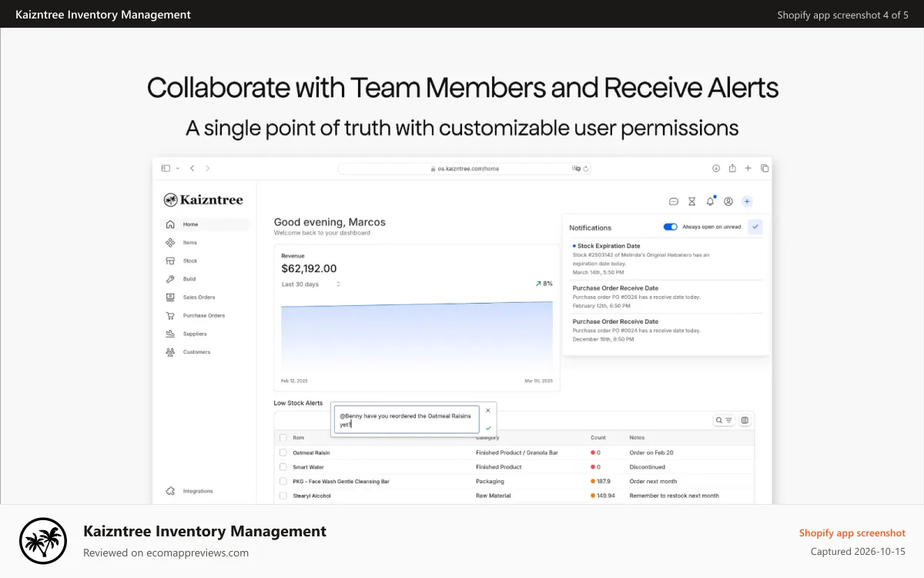Select the Stearyl Alcohol item name
This screenshot has height=578, width=924.
coord(312,496)
